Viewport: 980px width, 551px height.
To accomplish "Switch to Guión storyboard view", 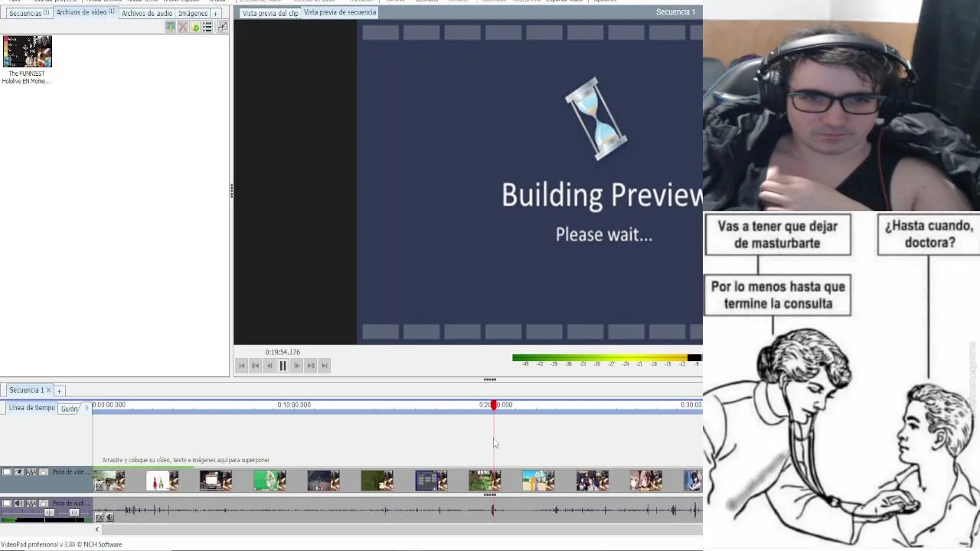I will click(70, 409).
